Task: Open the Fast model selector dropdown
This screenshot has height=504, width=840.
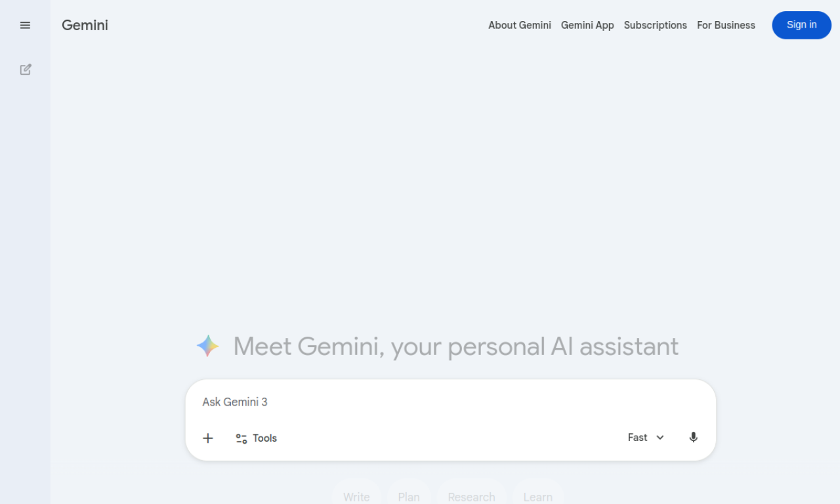Action: coord(637,437)
